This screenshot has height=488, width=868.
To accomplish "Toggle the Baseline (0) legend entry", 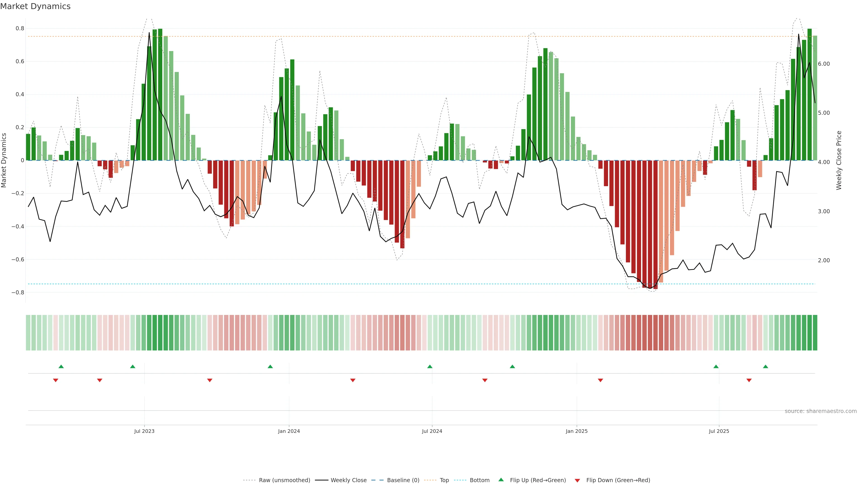I will point(403,480).
